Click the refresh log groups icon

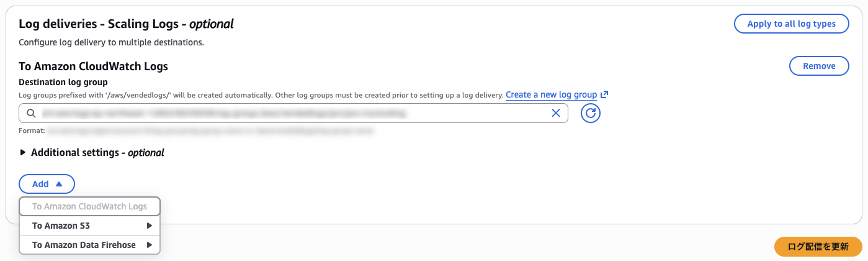tap(591, 113)
